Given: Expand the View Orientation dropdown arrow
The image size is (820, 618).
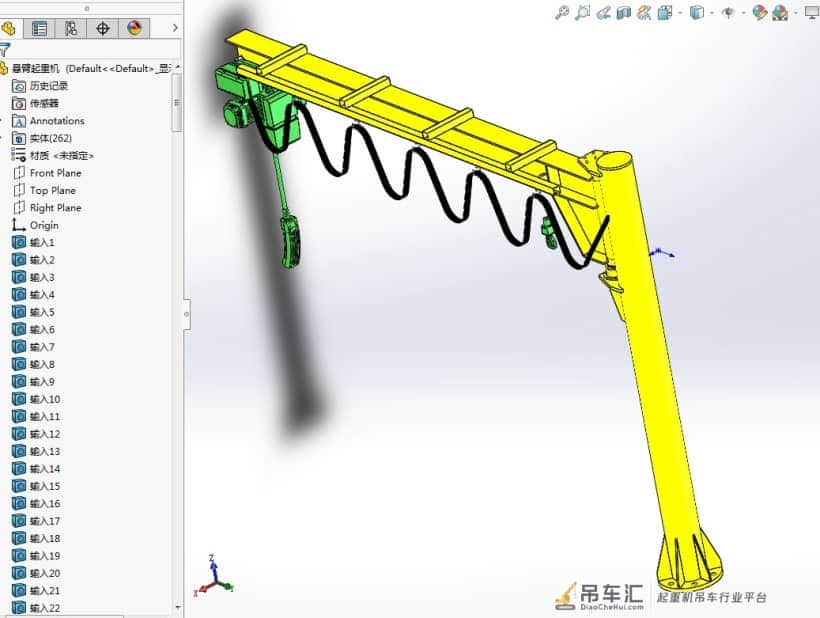Looking at the screenshot, I should pos(680,13).
